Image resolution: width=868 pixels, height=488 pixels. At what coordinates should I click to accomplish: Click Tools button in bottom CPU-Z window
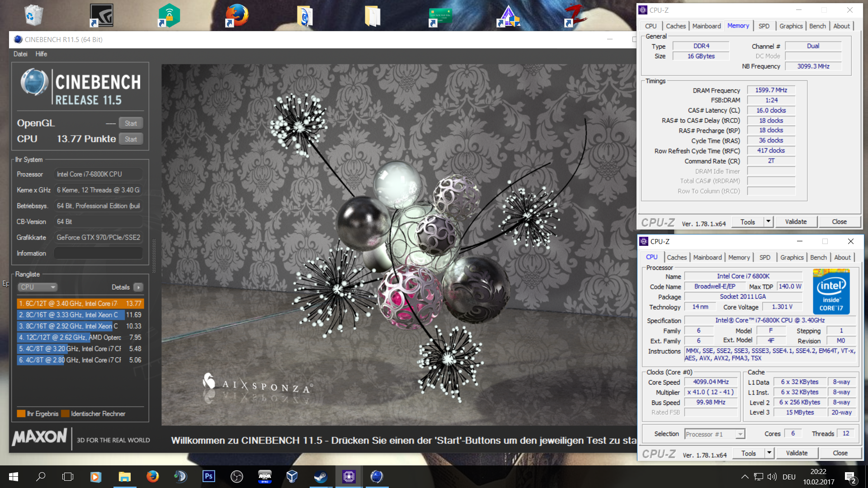click(748, 453)
